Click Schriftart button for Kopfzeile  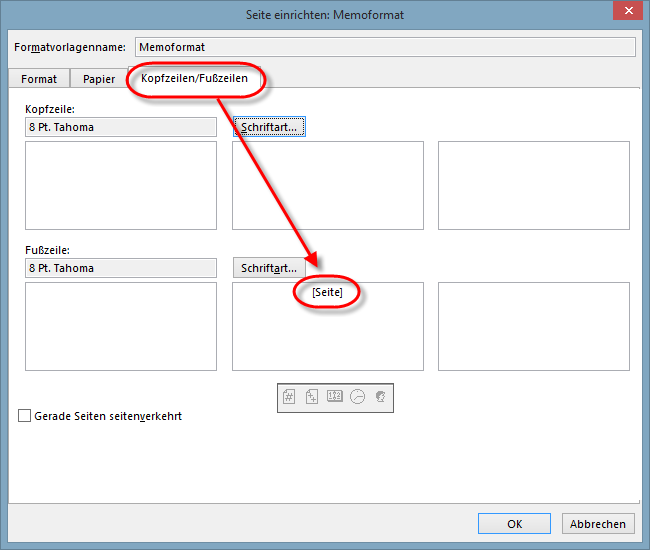[x=269, y=128]
